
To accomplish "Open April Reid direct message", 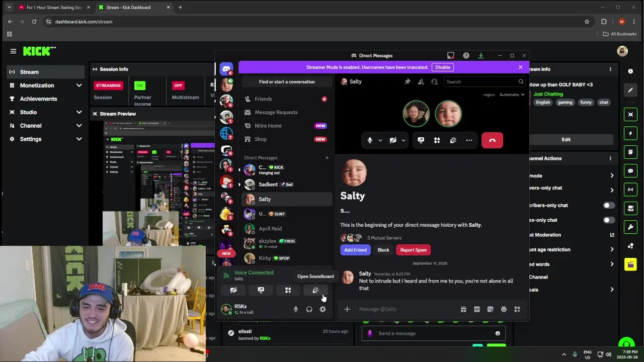I will click(x=287, y=229).
